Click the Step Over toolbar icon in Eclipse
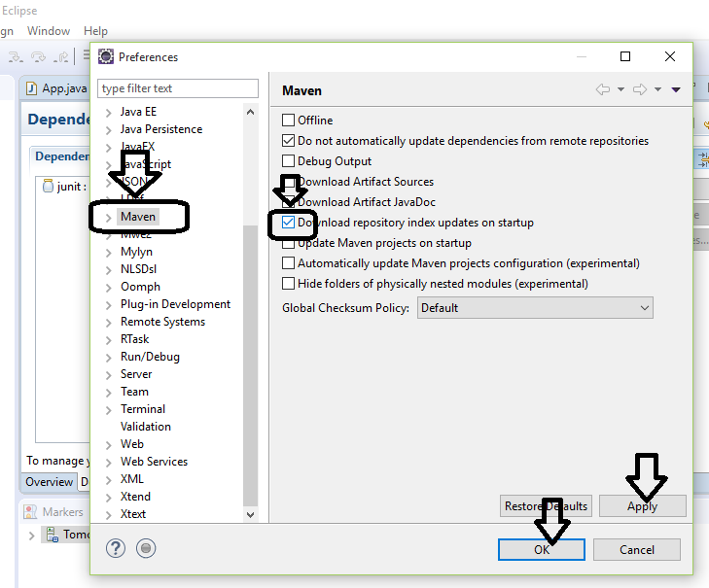709x588 pixels. click(38, 57)
